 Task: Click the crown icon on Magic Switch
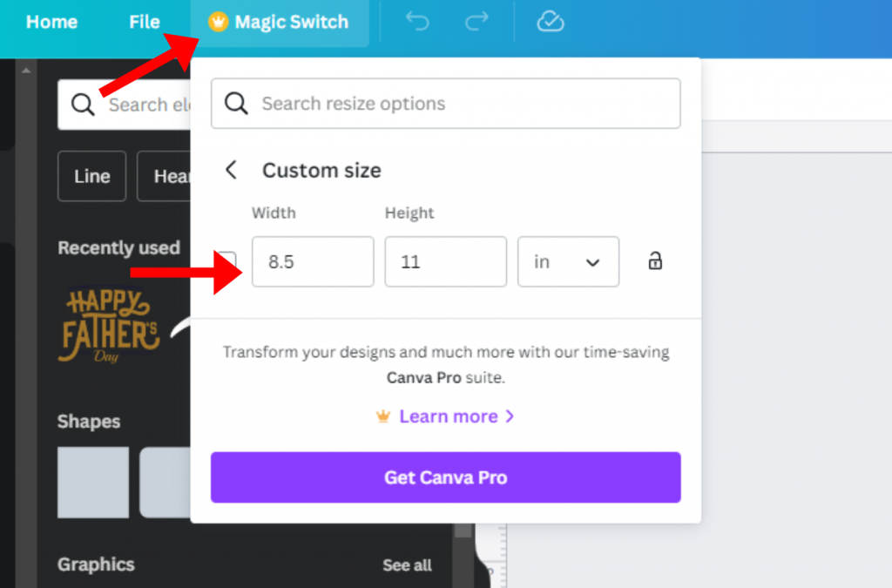219,22
